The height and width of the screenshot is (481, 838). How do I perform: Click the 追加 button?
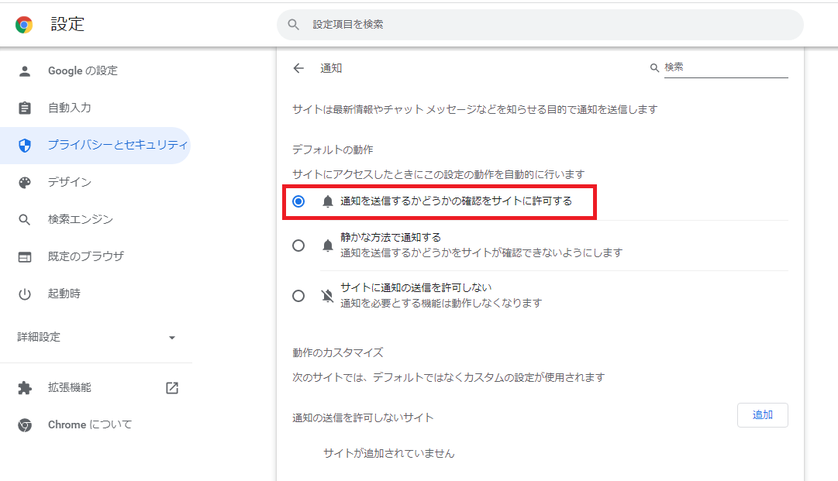pyautogui.click(x=762, y=415)
